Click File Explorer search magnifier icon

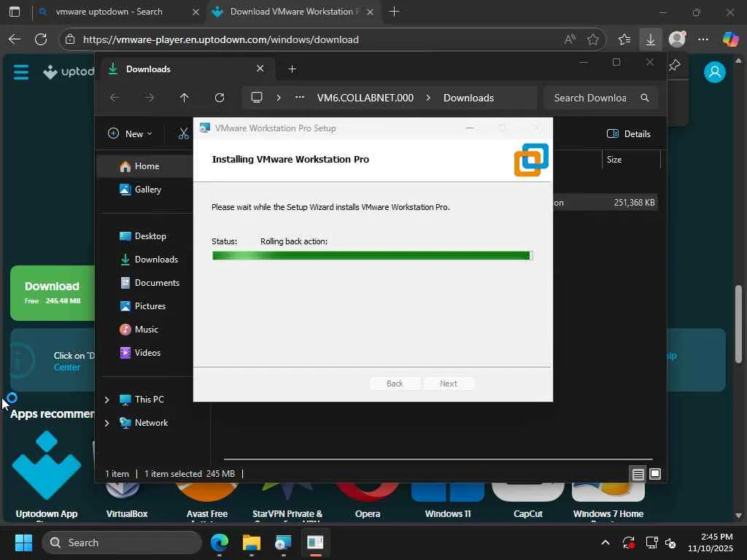point(645,98)
